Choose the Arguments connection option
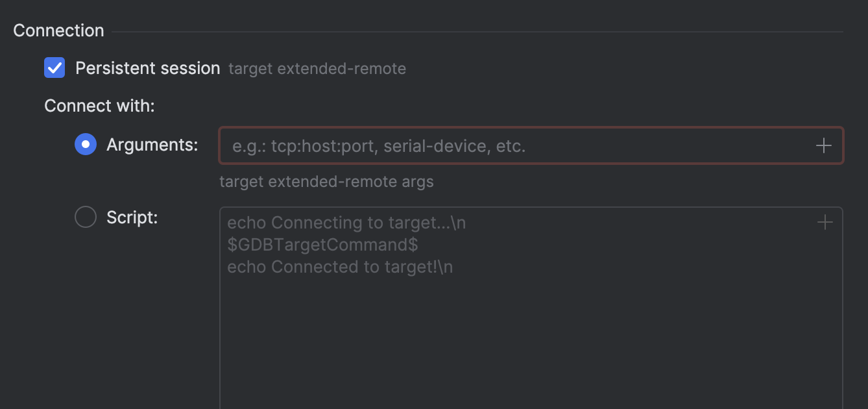The width and height of the screenshot is (868, 409). 85,144
